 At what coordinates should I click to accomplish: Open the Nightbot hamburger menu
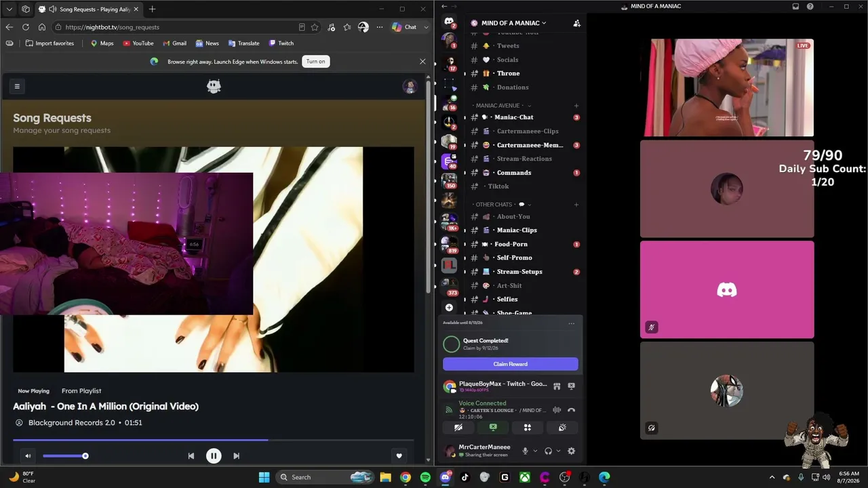[17, 86]
